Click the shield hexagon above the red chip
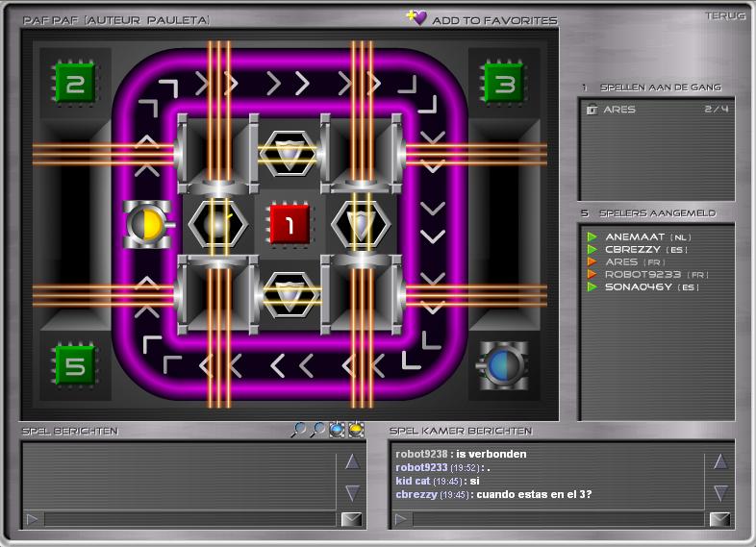This screenshot has height=547, width=756. [x=290, y=153]
